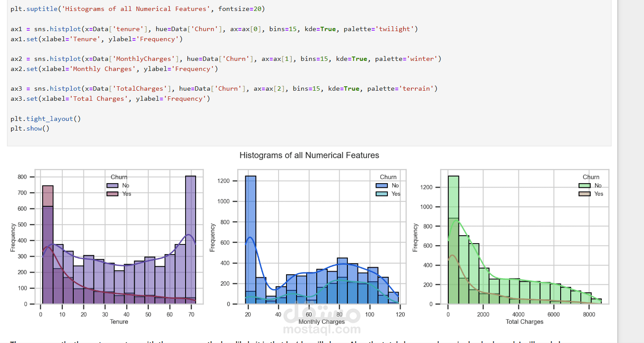This screenshot has height=343, width=644.
Task: Click the tallest green bar in Total Charges histogram
Action: 453,240
